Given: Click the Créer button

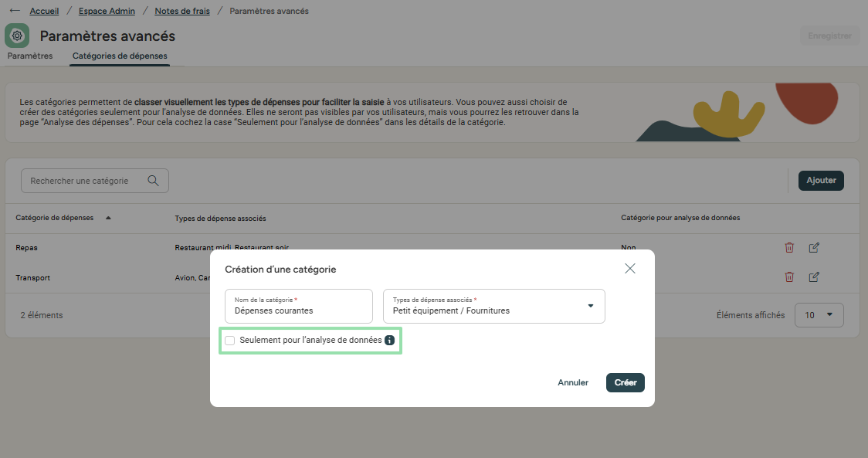Looking at the screenshot, I should (625, 382).
